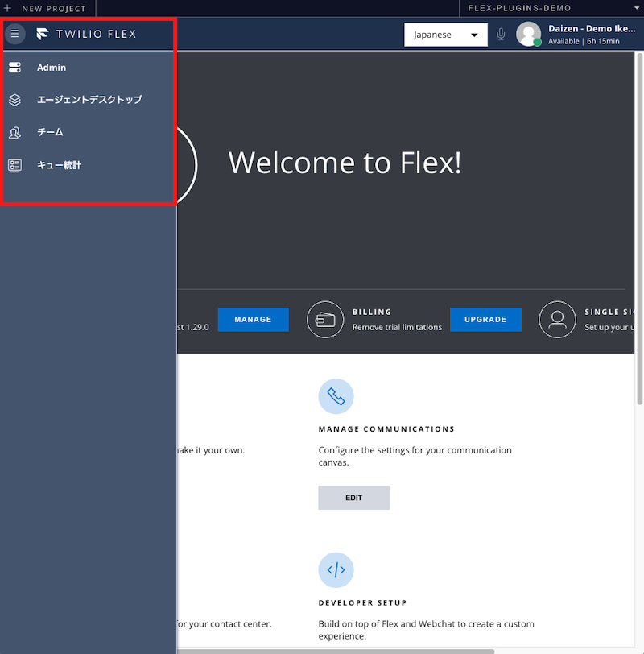The image size is (644, 654).
Task: Click the BILLING label
Action: [x=372, y=312]
